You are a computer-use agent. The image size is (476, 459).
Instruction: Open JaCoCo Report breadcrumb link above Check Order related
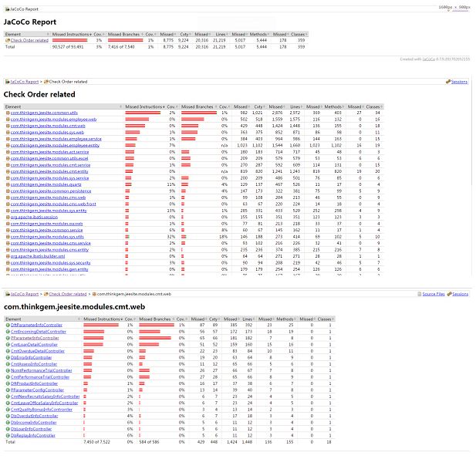point(25,82)
